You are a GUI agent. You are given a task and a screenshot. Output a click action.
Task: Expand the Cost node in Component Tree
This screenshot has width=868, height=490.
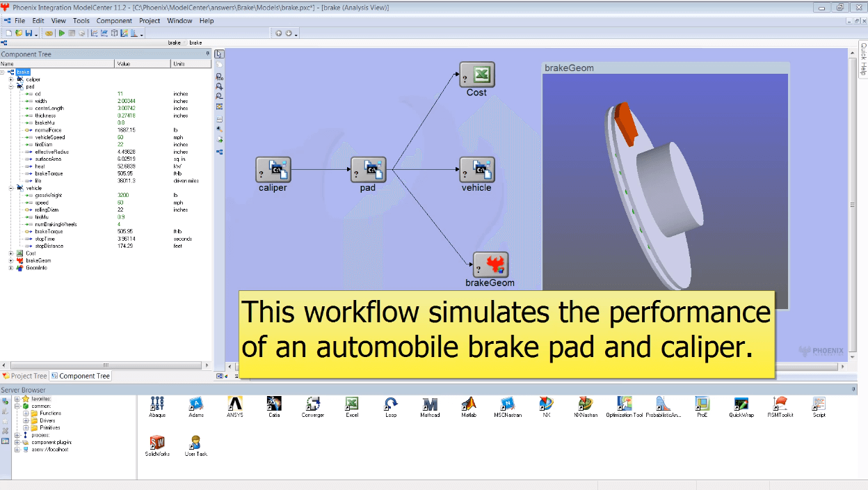pyautogui.click(x=10, y=253)
